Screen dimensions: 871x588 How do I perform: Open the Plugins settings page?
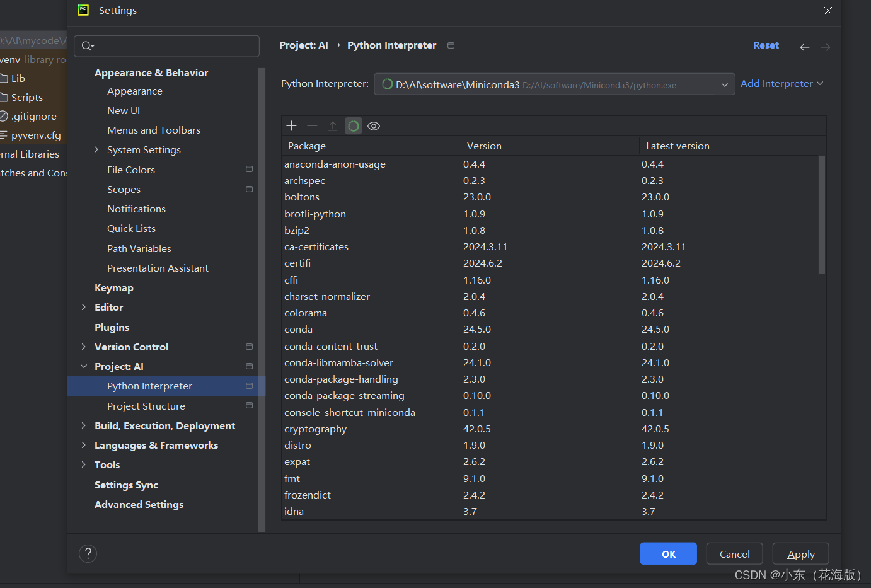(112, 328)
